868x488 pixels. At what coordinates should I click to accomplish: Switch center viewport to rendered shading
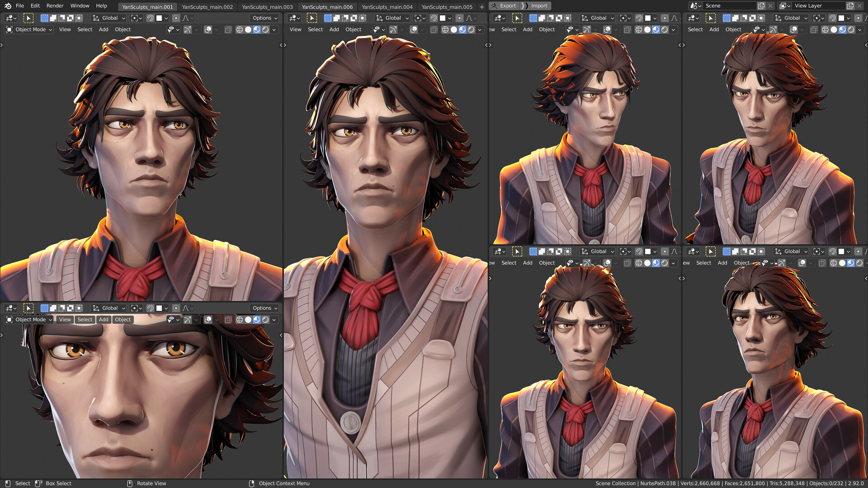(x=471, y=29)
